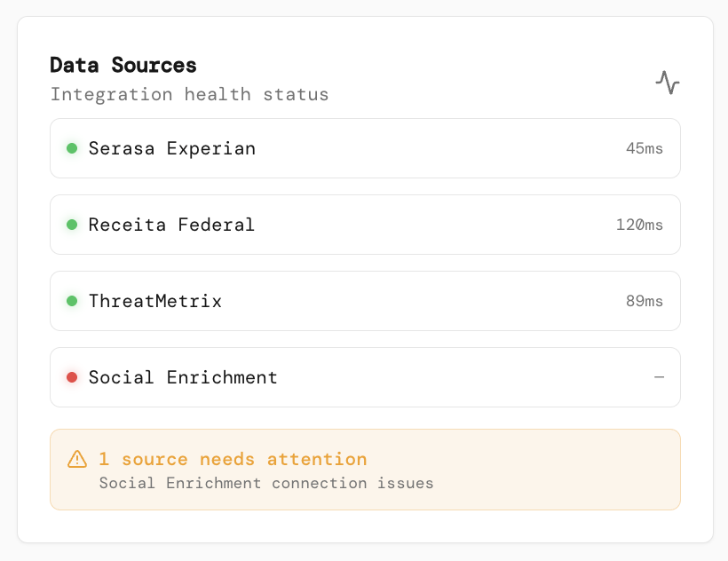Viewport: 728px width, 561px height.
Task: Select the Social Enrichment integration row
Action: 365,377
